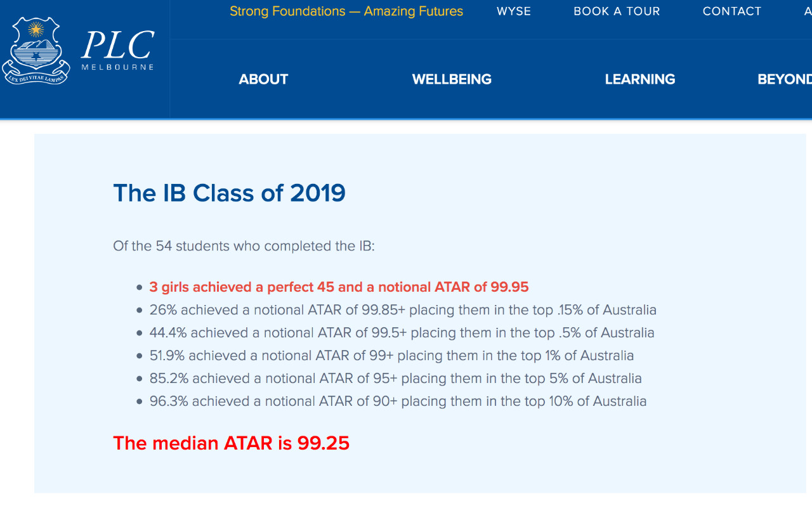The width and height of the screenshot is (812, 513).
Task: Click the IB Class of 2019 heading
Action: click(229, 193)
